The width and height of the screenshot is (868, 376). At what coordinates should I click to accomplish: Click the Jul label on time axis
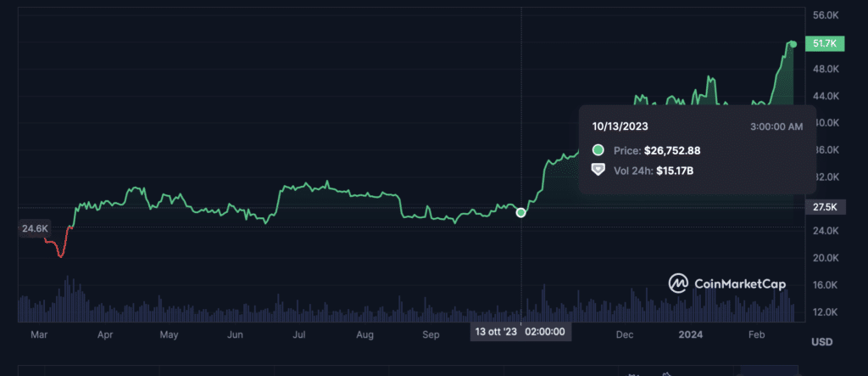point(298,335)
